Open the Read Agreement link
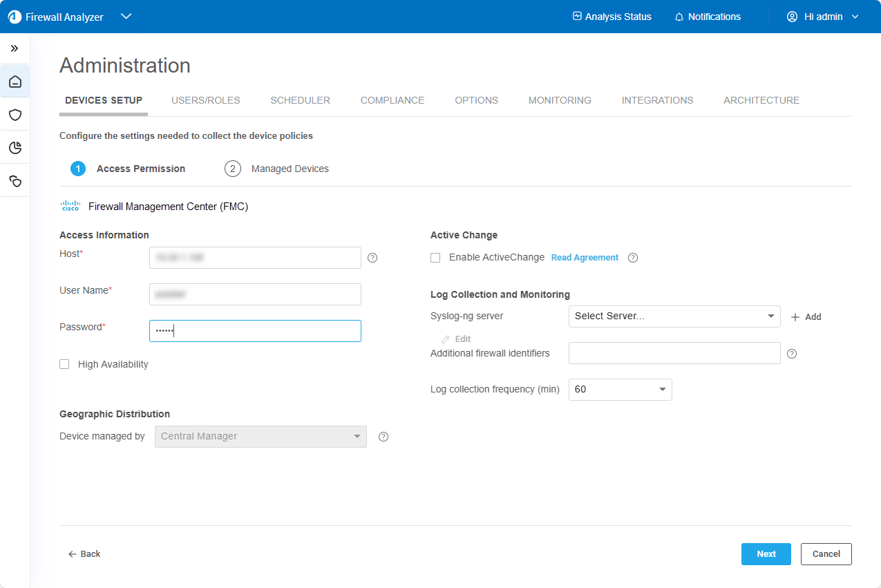Image resolution: width=881 pixels, height=588 pixels. (x=585, y=258)
